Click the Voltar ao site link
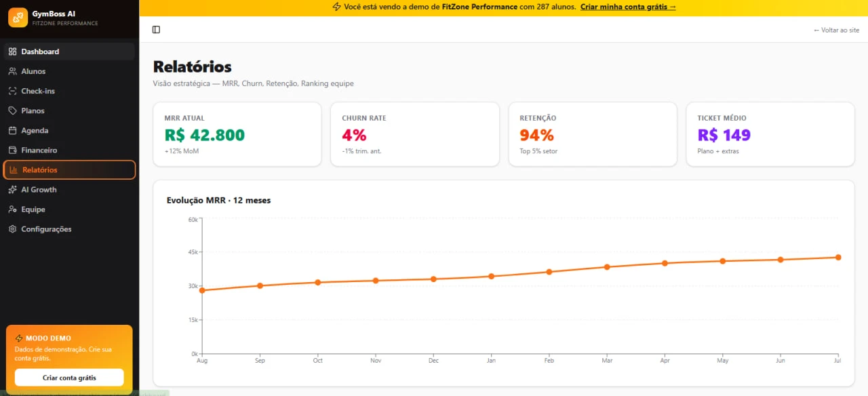 pyautogui.click(x=836, y=30)
